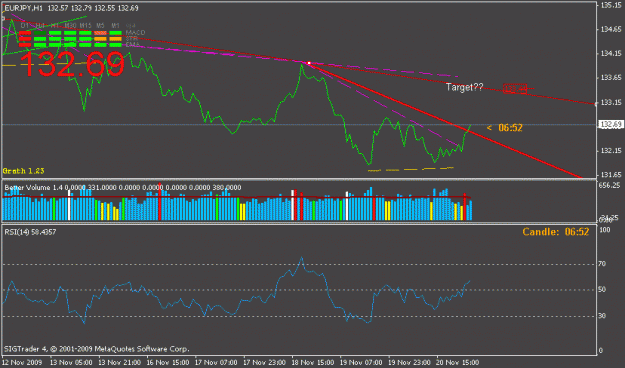Click the 132.69 current price tag on price axis

[611, 125]
